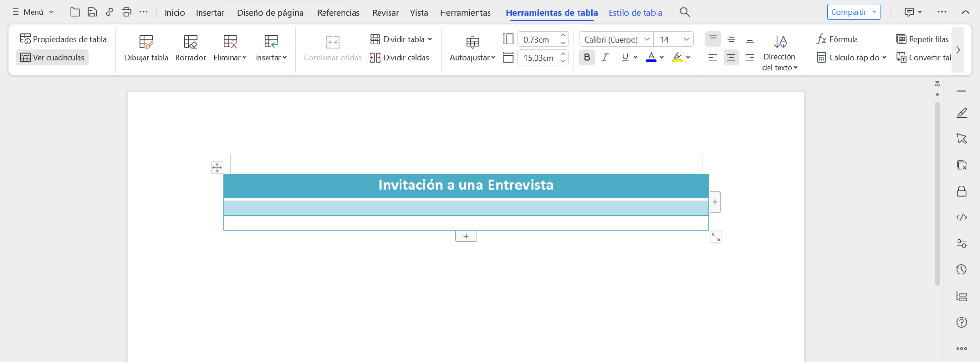Screen dimensions: 980x362
Task: Click the Save icon
Action: coord(92,12)
